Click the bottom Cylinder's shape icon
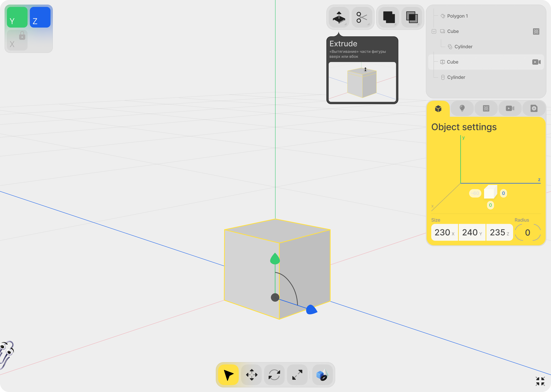The image size is (551, 392). tap(443, 77)
